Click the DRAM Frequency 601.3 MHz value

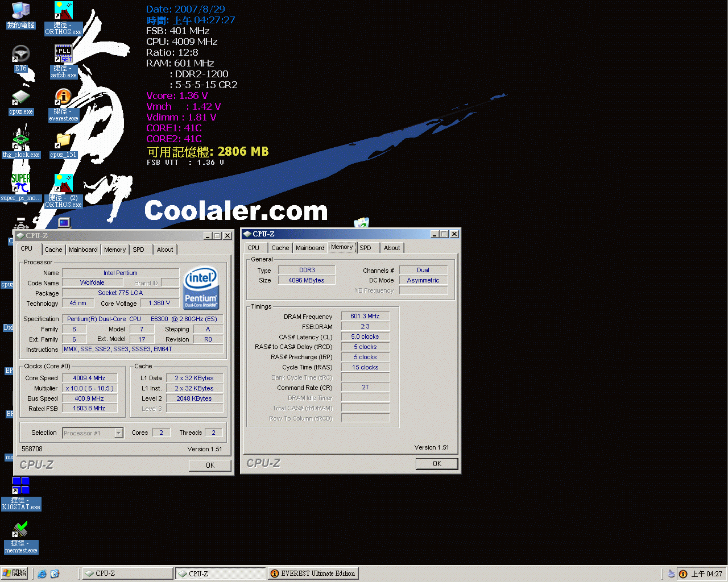(x=365, y=316)
